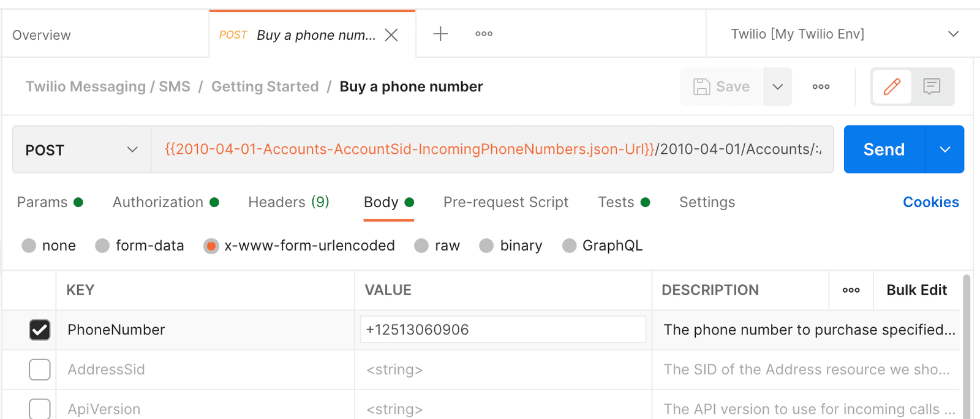Select the raw body type radio button
Screen dimensions: 980x419
click(x=421, y=246)
